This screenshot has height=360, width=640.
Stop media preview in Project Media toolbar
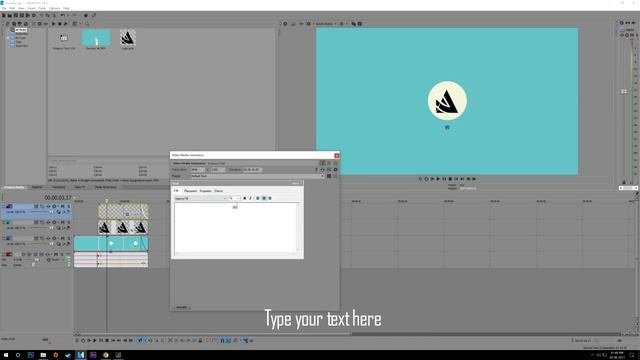pos(60,24)
